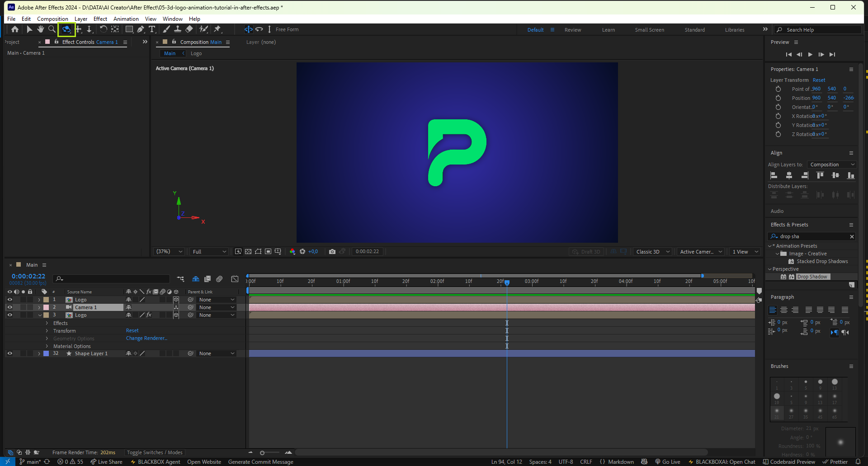Screen dimensions: 868x466
Task: Toggle visibility of Camera 1 layer
Action: (x=9, y=307)
